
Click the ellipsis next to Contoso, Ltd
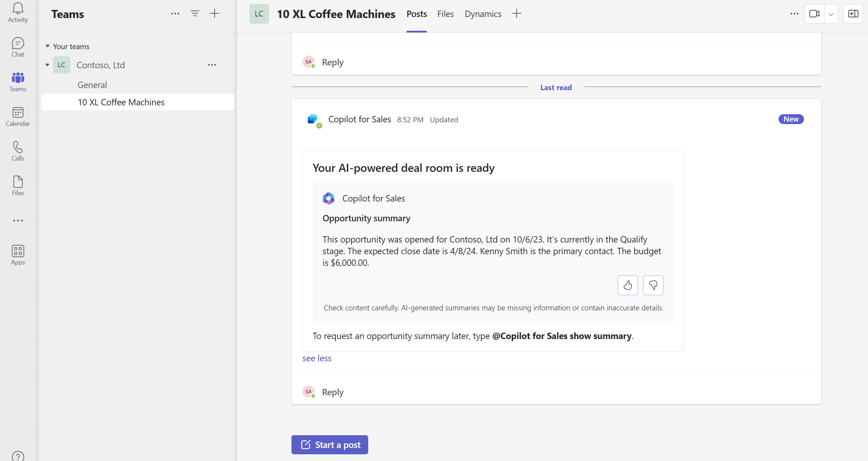(213, 65)
